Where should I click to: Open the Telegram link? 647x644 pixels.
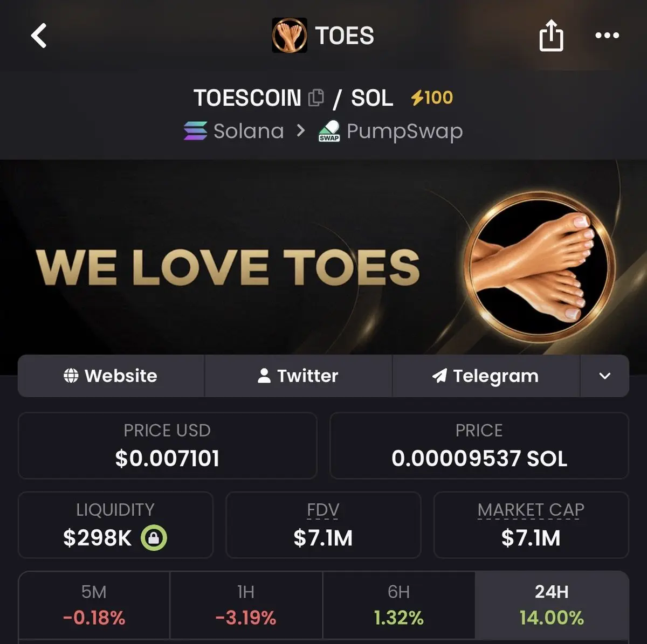tap(486, 376)
